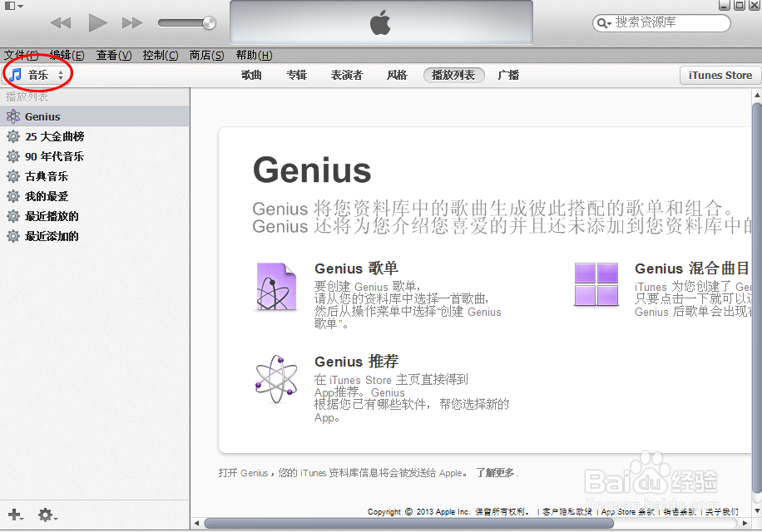Switch to the 专辑 tab

tap(296, 76)
